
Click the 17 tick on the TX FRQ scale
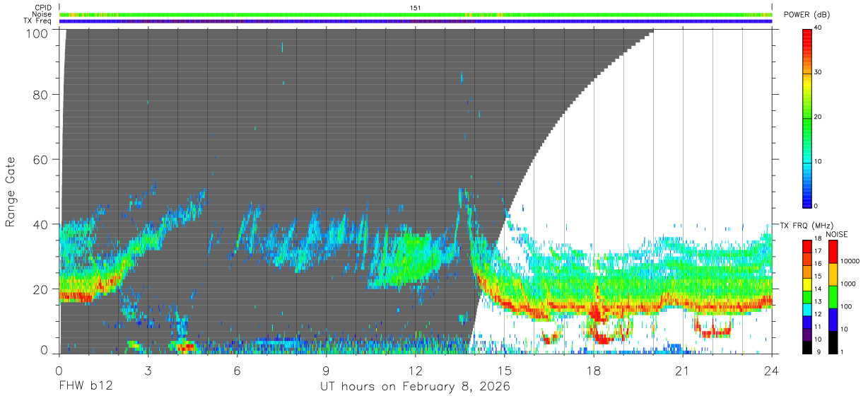tap(818, 251)
